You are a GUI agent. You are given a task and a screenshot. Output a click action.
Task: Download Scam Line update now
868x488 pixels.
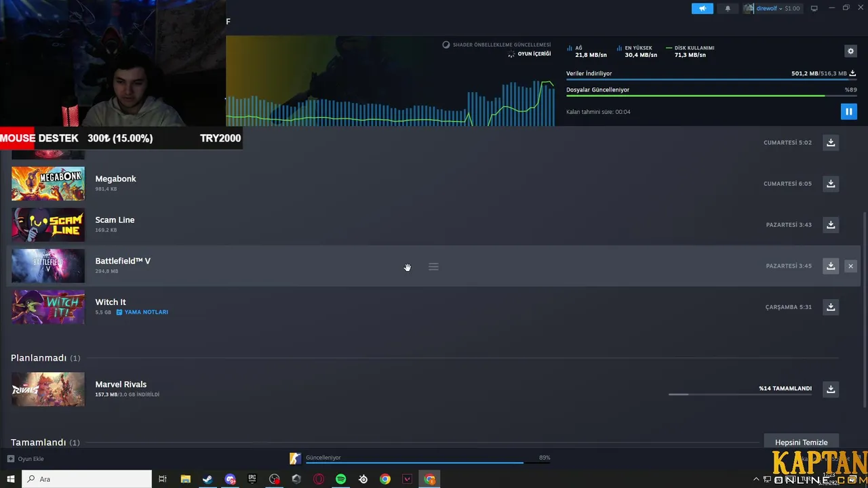coord(831,224)
